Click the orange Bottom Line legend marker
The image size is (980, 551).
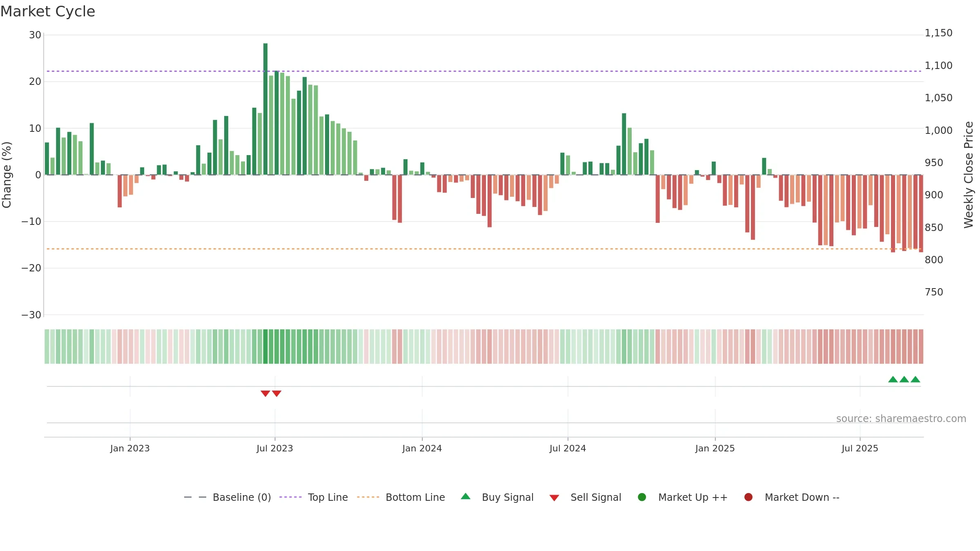(x=368, y=497)
